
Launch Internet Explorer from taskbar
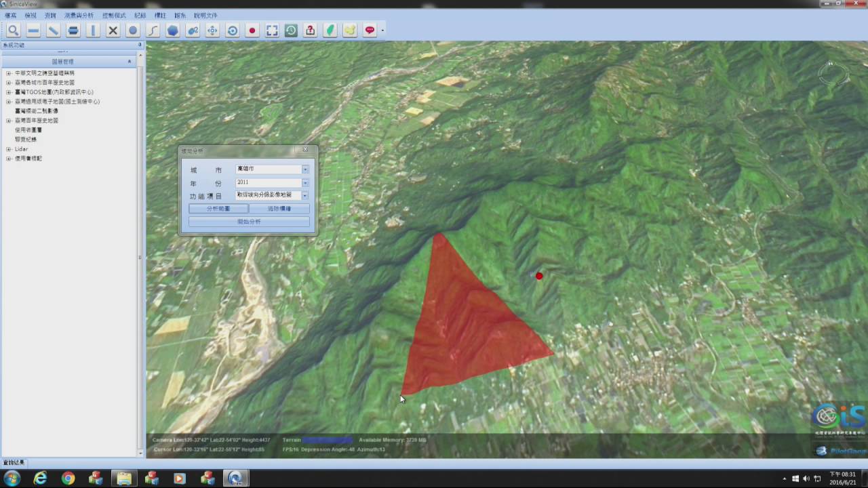coord(40,479)
